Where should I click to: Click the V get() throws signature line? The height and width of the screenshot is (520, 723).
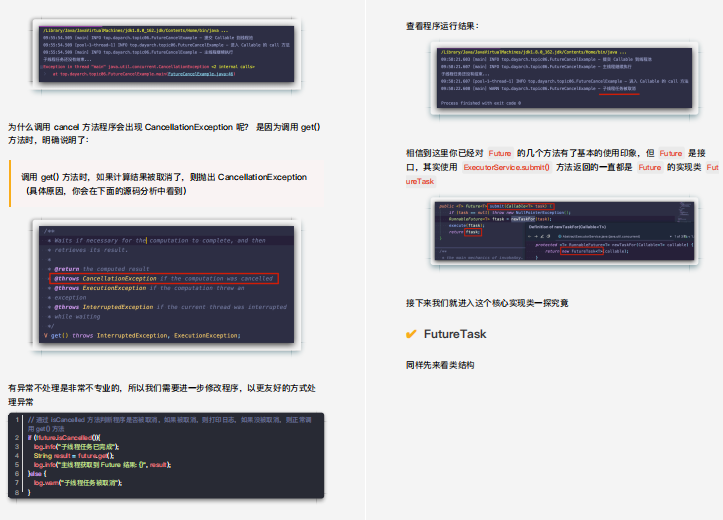pos(142,336)
